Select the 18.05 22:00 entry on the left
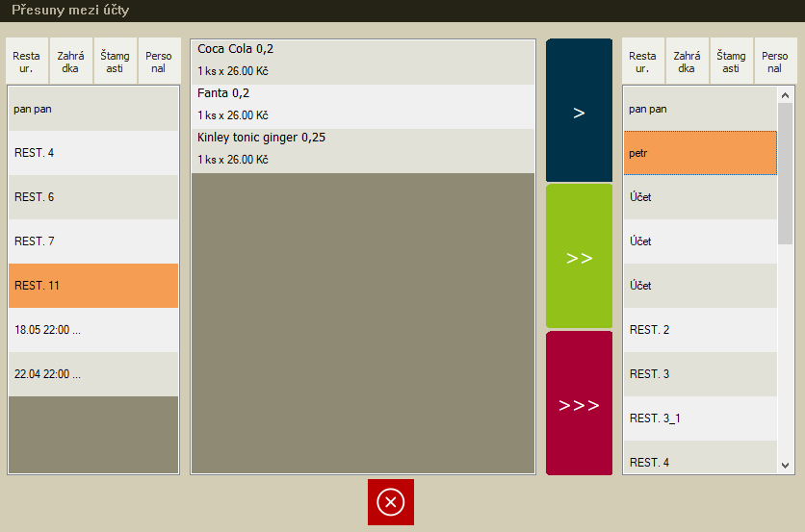Image resolution: width=805 pixels, height=532 pixels. pyautogui.click(x=93, y=330)
